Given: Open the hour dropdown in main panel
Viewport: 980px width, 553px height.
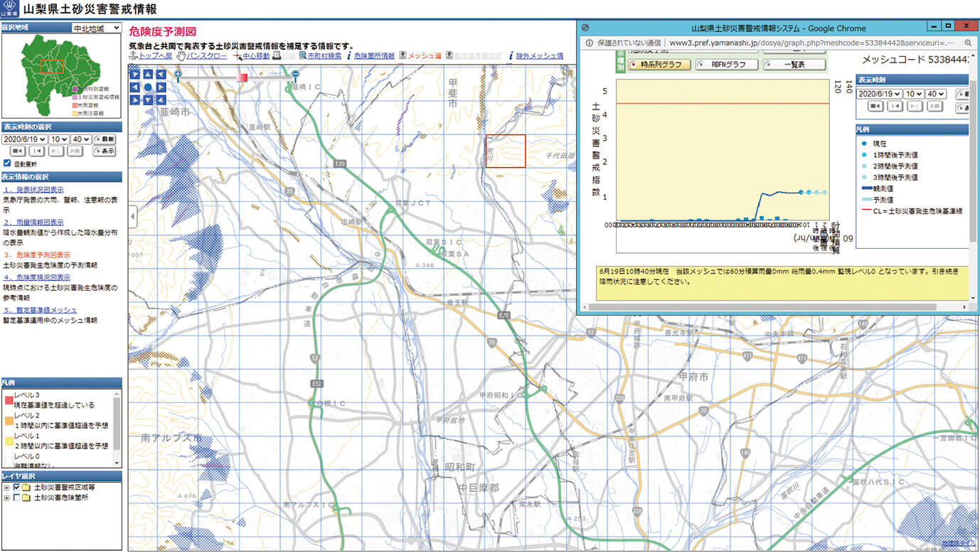Looking at the screenshot, I should [59, 139].
